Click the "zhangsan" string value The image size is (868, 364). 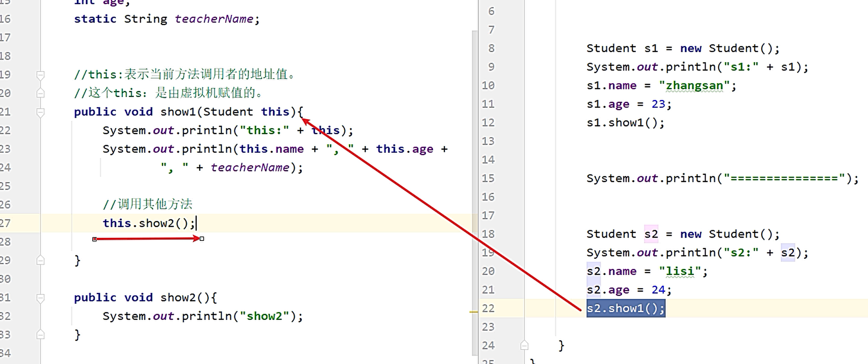point(694,85)
